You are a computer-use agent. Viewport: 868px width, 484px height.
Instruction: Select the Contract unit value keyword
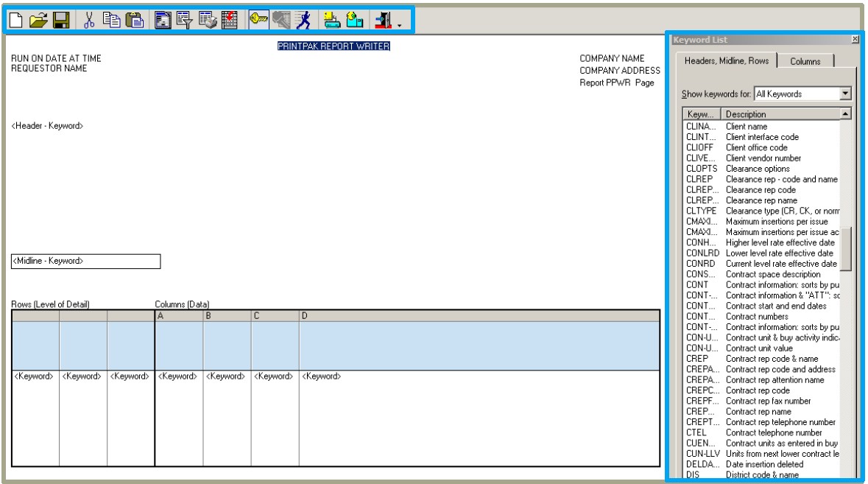[762, 348]
